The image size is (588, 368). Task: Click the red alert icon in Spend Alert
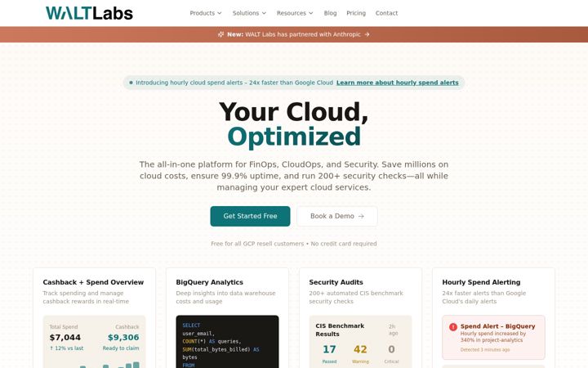pyautogui.click(x=453, y=326)
